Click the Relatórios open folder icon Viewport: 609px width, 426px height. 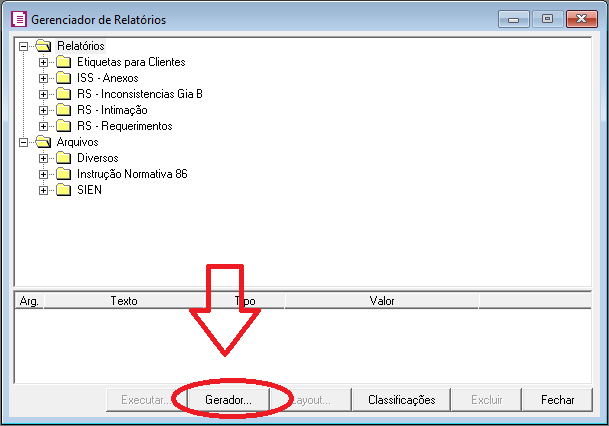pos(42,46)
